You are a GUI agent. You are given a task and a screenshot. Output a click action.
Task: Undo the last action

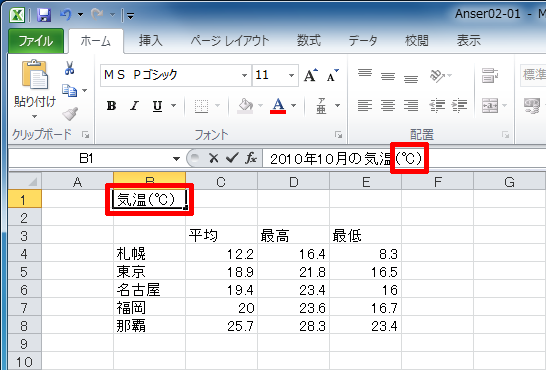65,15
